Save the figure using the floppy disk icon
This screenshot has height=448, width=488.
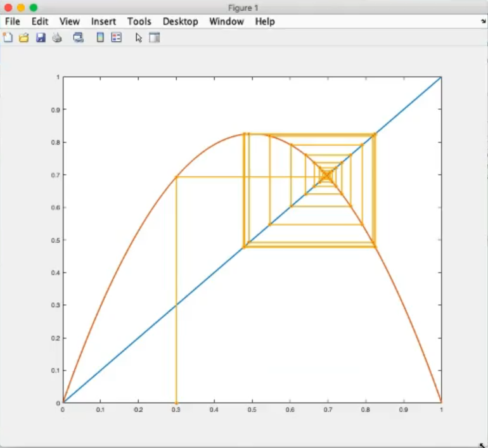(x=41, y=37)
